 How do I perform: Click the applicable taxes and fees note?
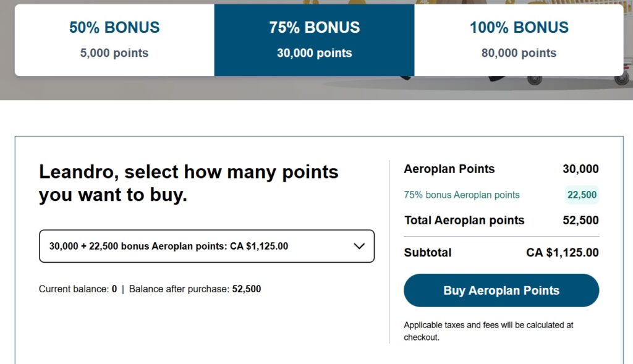pyautogui.click(x=488, y=331)
